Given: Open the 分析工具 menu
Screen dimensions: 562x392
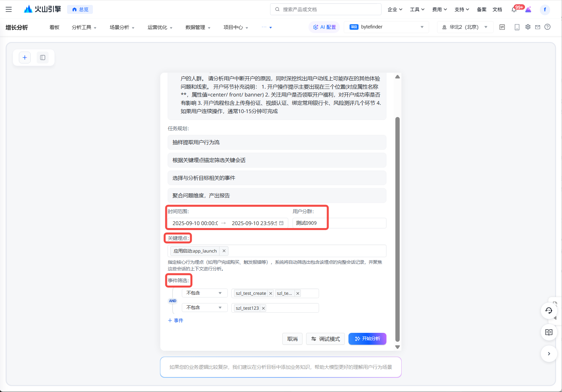Looking at the screenshot, I should (x=84, y=27).
